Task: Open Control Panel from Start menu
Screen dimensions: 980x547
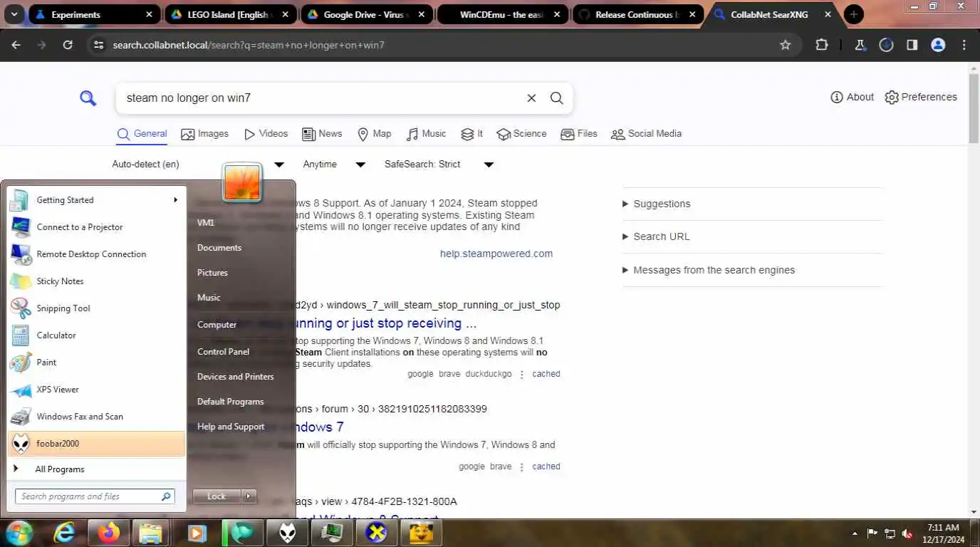Action: (223, 352)
